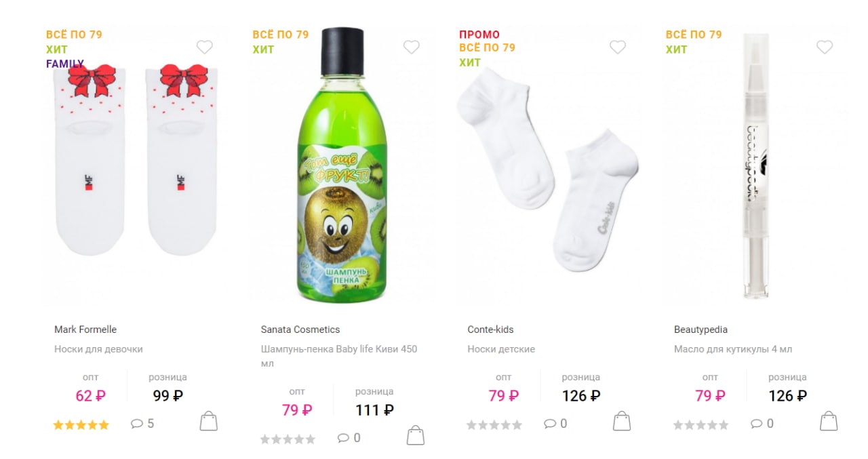Click the ПРОМО label on Conte-kids socks
868x459 pixels.
tap(479, 35)
